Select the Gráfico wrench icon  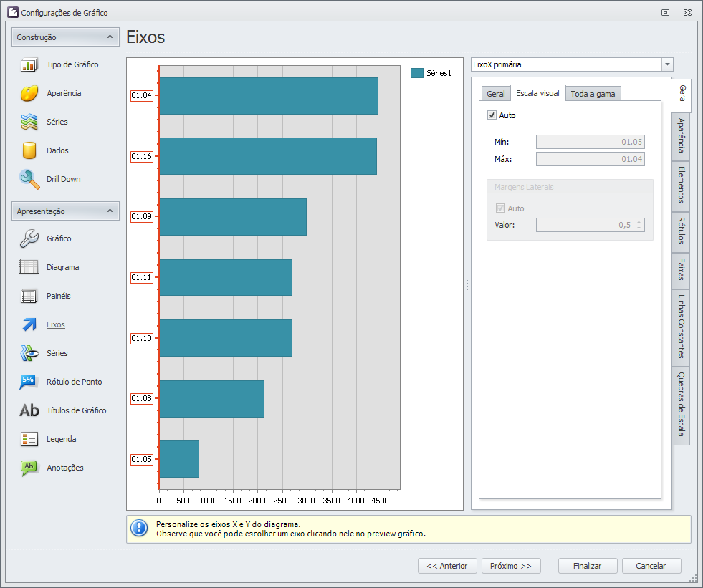(x=29, y=238)
